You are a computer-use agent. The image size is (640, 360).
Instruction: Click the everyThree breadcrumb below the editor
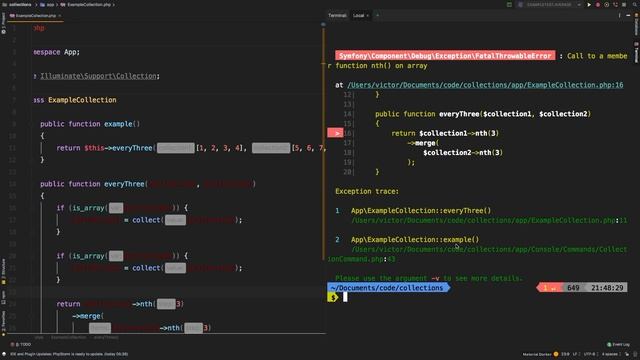106,338
